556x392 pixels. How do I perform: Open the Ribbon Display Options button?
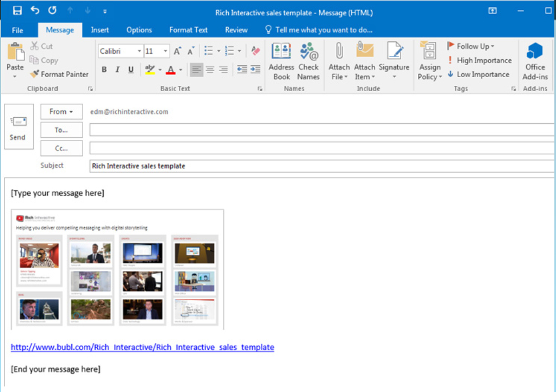pos(492,11)
